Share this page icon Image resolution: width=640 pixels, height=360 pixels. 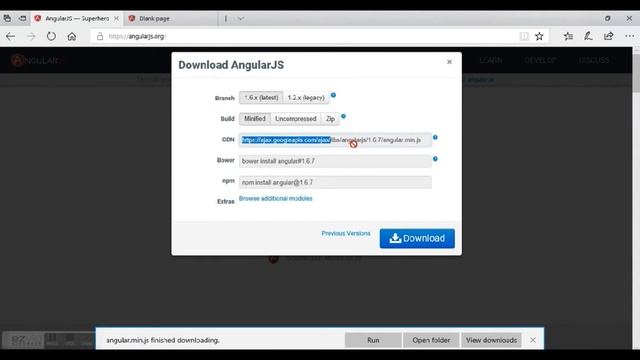point(609,36)
